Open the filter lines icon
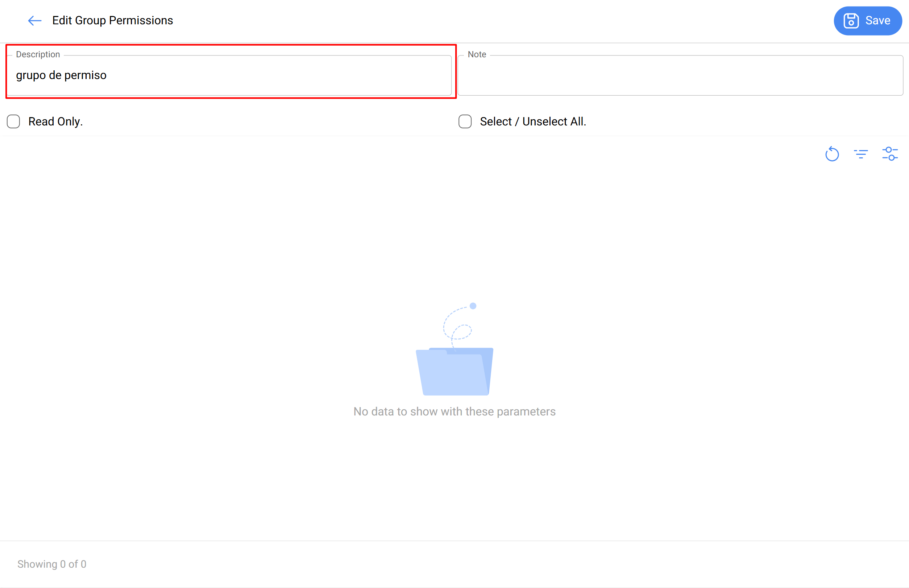909x588 pixels. (861, 154)
